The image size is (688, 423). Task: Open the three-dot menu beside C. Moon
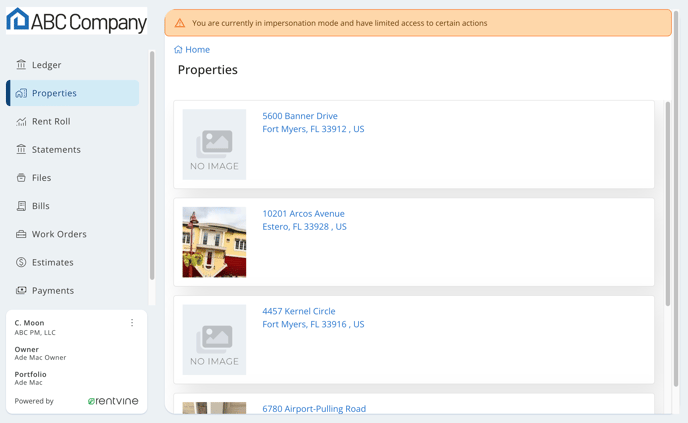coord(132,323)
